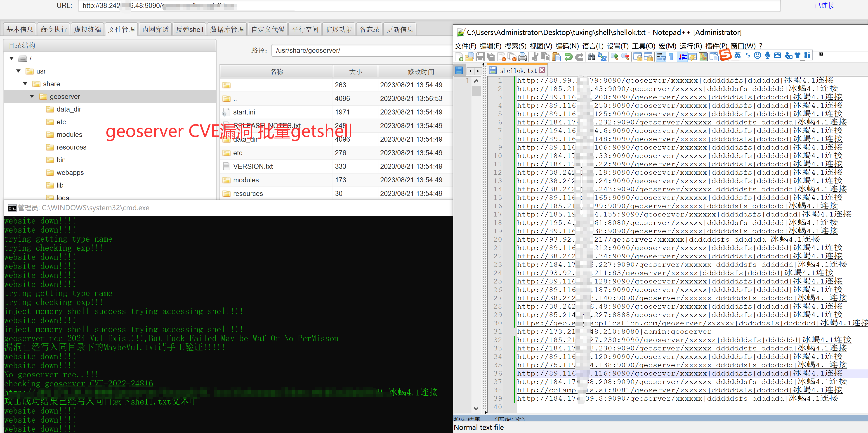Select VERSION.txt file row

pos(336,166)
